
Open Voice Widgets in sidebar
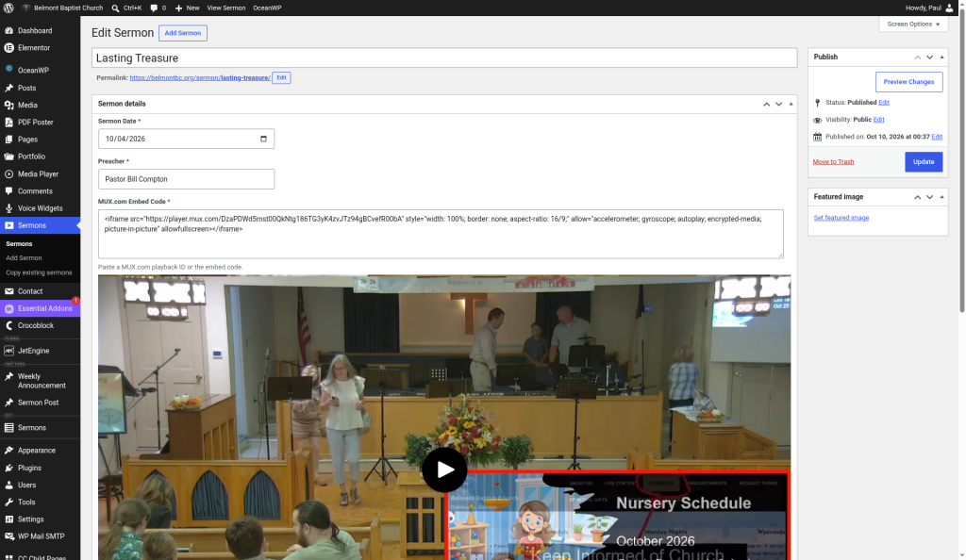[x=40, y=208]
